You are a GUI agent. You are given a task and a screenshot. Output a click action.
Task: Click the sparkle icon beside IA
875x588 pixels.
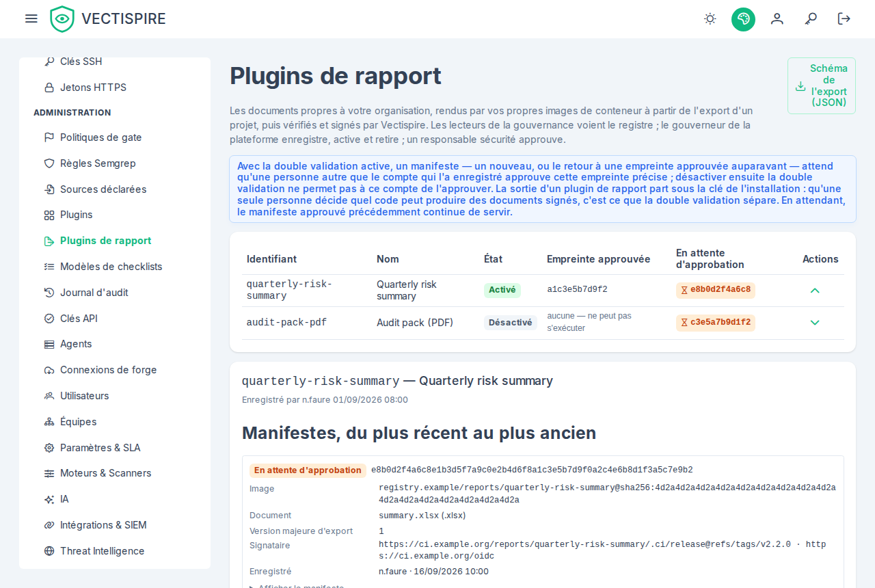coord(49,499)
